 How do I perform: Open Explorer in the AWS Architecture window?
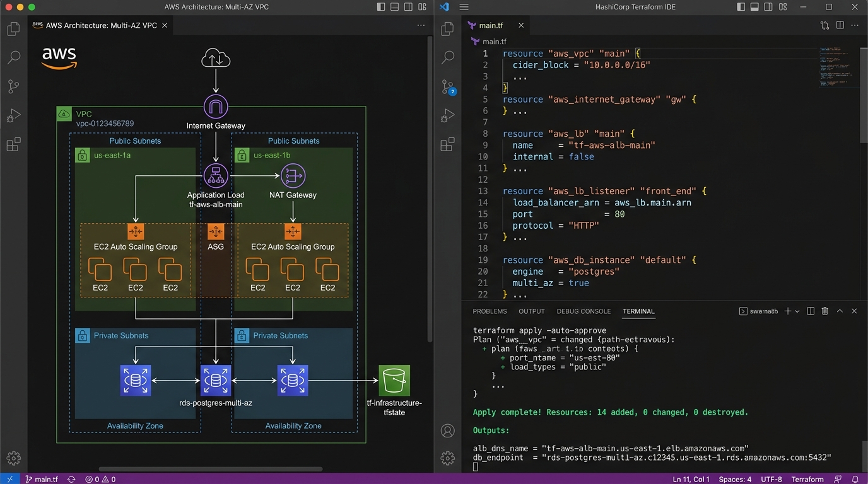[x=13, y=29]
